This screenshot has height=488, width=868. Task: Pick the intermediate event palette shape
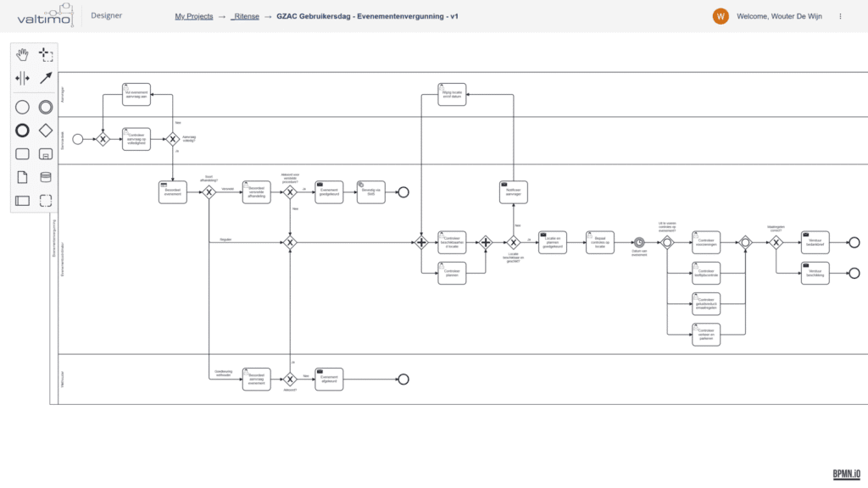pyautogui.click(x=46, y=107)
